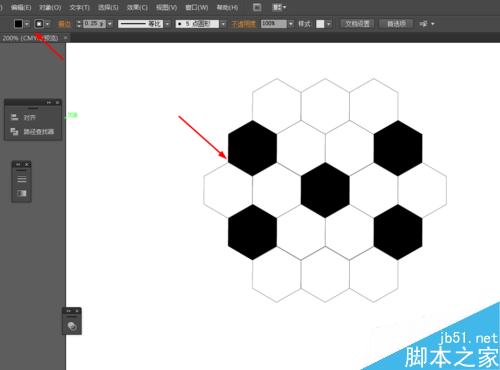Expand the brush definition dropdown arrow
The width and height of the screenshot is (500, 370).
click(x=223, y=24)
